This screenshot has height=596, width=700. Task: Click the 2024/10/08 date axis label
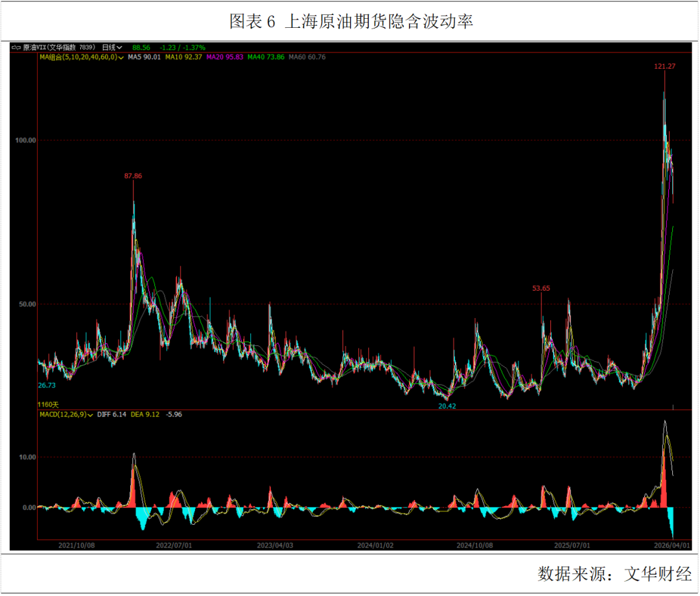(474, 545)
